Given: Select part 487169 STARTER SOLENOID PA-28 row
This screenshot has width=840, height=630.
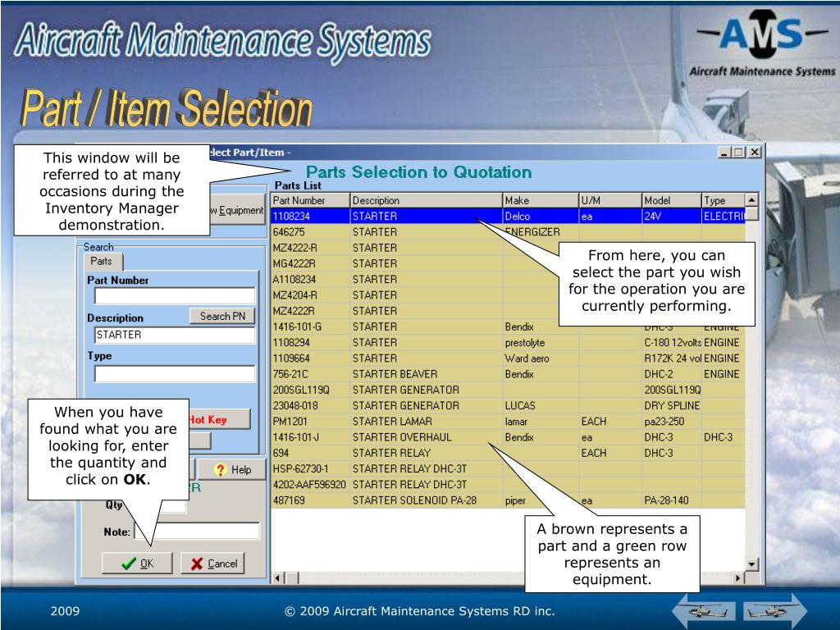Looking at the screenshot, I should click(x=508, y=500).
